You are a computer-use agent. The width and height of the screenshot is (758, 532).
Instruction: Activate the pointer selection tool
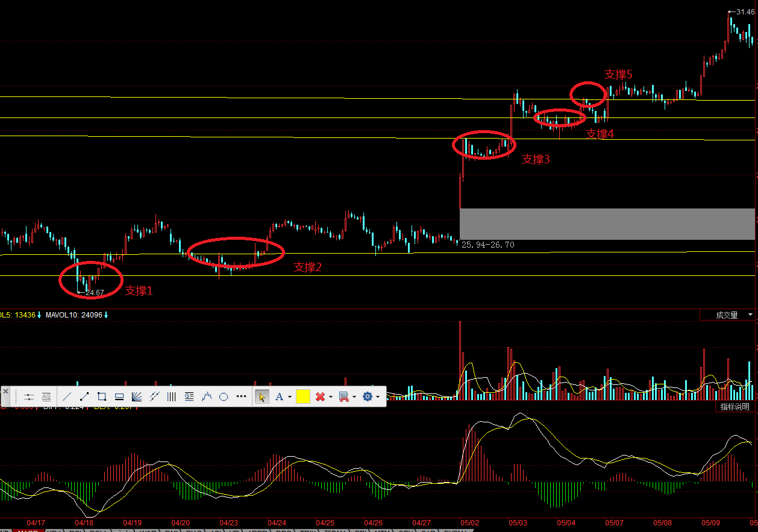tap(262, 396)
